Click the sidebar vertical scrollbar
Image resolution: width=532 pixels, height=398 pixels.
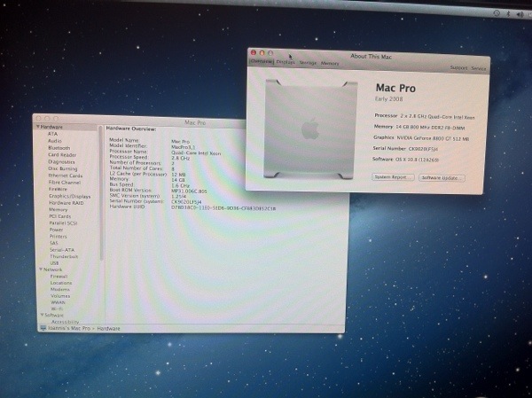click(x=101, y=193)
